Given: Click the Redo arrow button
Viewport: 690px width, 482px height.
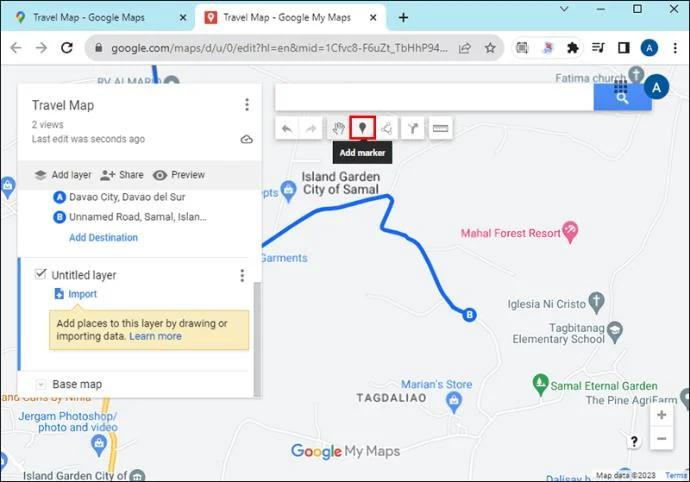Looking at the screenshot, I should click(x=311, y=129).
